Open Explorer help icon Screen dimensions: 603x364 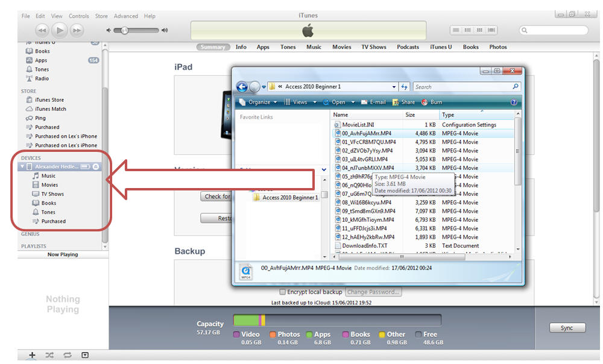(514, 102)
